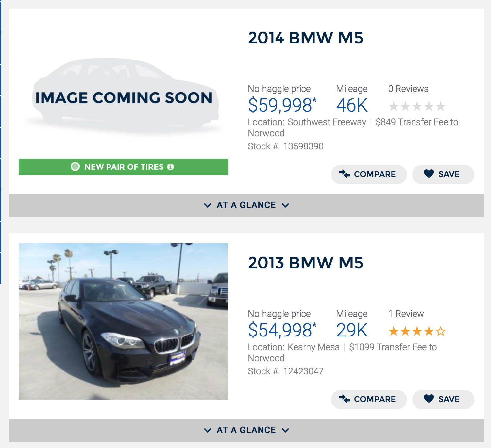
Task: Save the 2014 BMW M5 listing
Action: coord(443,174)
